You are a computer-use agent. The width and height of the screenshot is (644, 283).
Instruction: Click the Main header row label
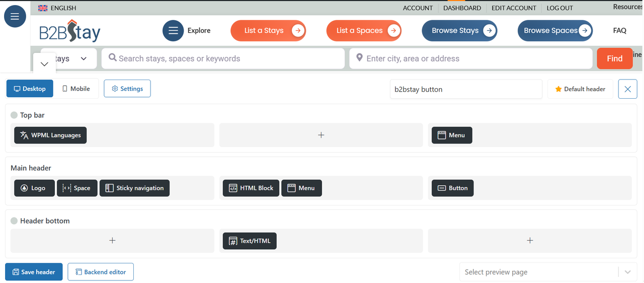pos(31,168)
